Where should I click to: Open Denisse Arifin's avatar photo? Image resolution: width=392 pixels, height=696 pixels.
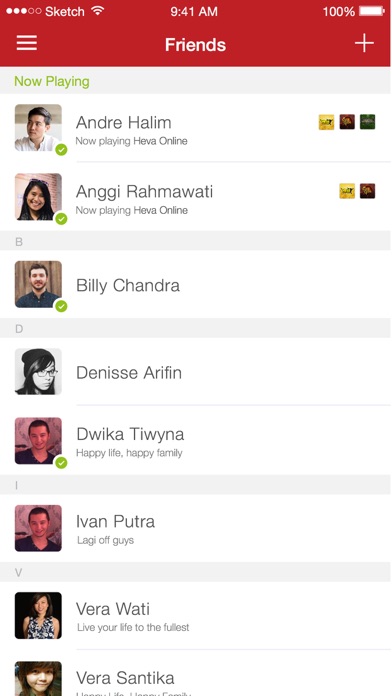click(x=38, y=372)
